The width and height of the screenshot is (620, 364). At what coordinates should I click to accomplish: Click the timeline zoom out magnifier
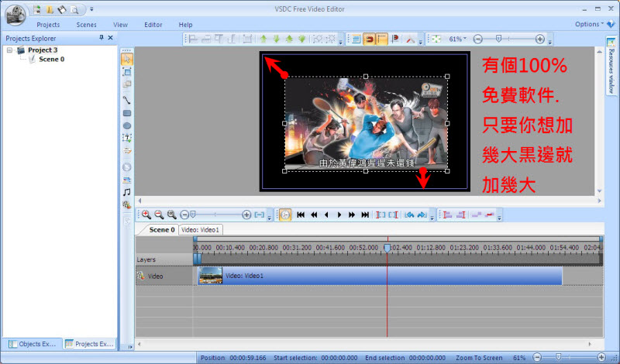pos(159,215)
